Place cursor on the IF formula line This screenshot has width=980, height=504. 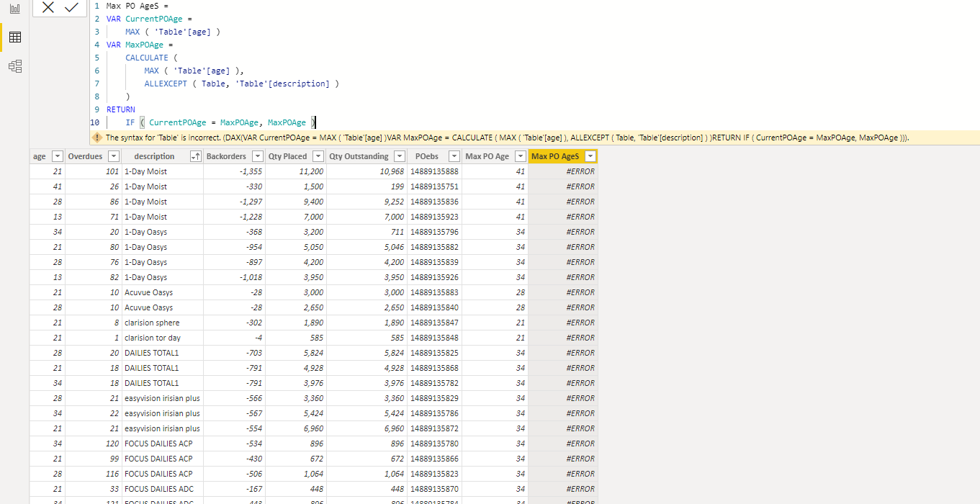[220, 122]
